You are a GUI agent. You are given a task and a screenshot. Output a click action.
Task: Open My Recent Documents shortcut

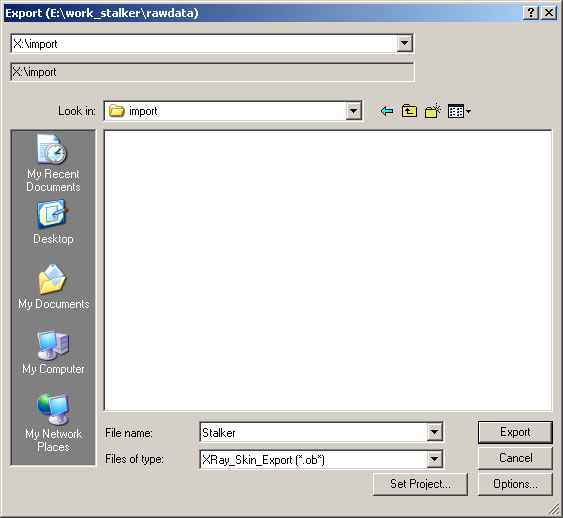point(53,163)
